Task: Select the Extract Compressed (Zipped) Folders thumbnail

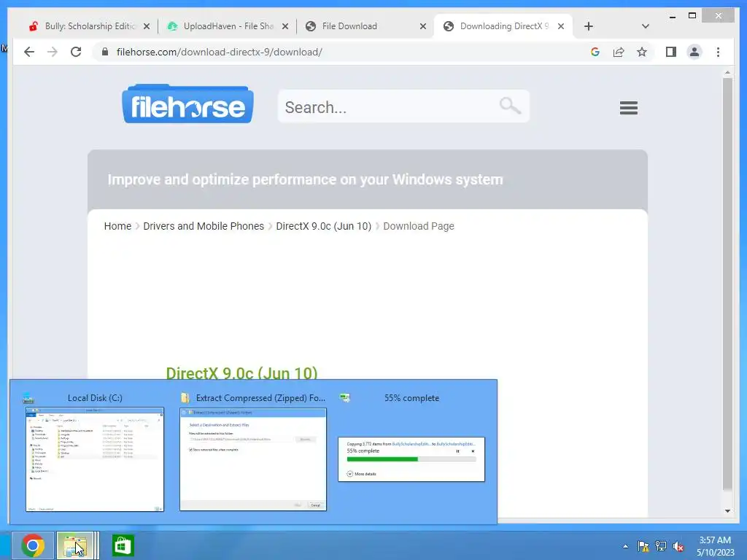Action: (x=253, y=459)
